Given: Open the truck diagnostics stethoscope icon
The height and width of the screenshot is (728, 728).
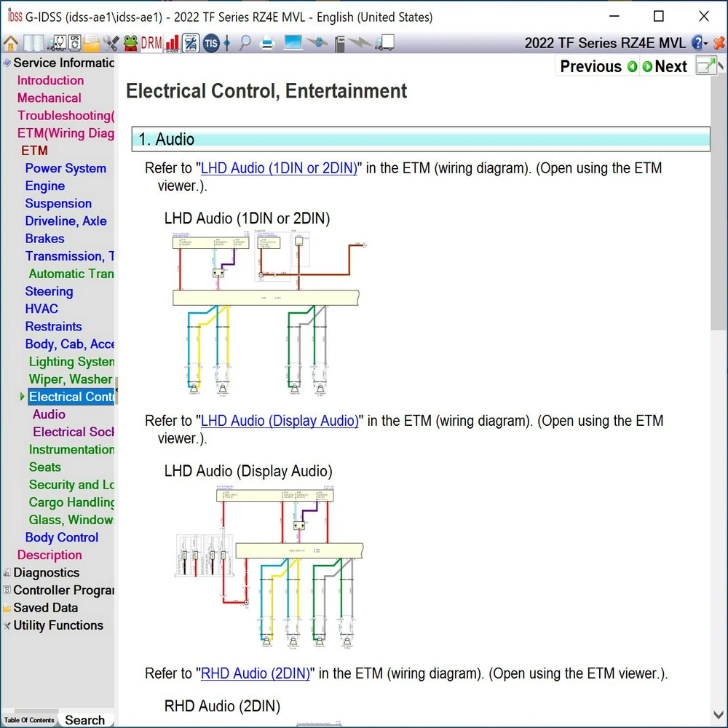Looking at the screenshot, I should pos(56,43).
